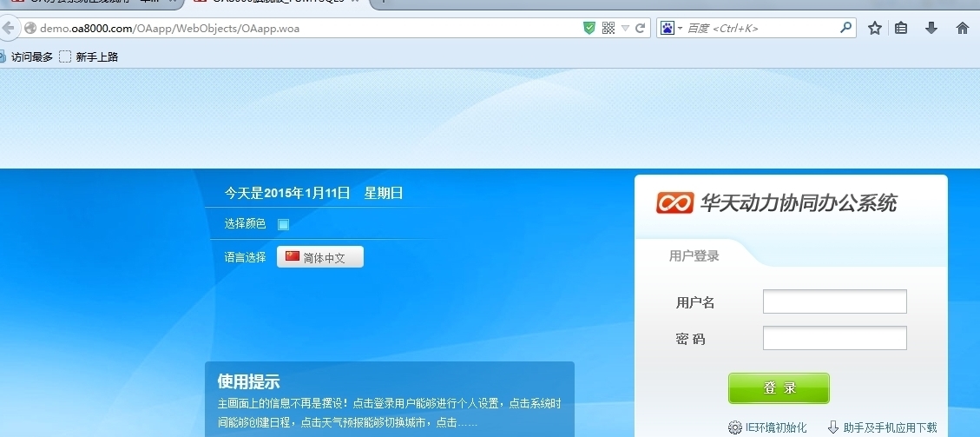The height and width of the screenshot is (437, 980).
Task: Select the light blue color swatch
Action: [284, 224]
